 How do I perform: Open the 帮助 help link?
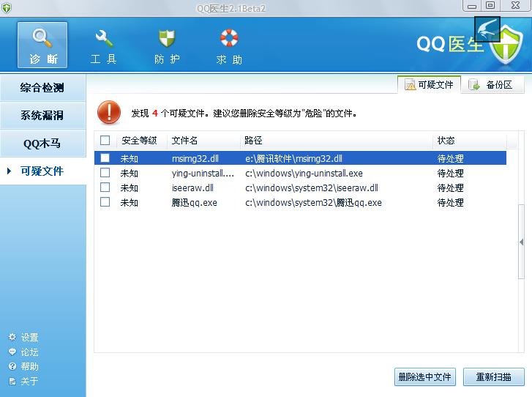click(29, 366)
